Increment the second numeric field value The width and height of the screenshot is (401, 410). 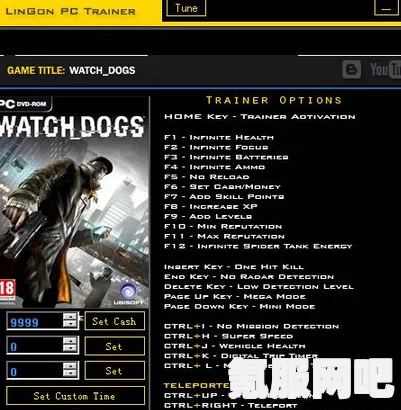(x=70, y=341)
